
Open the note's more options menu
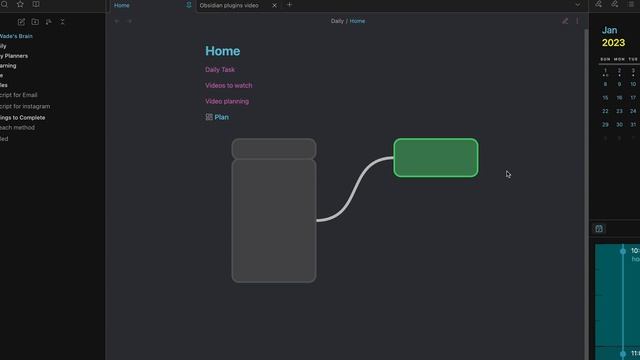[577, 21]
